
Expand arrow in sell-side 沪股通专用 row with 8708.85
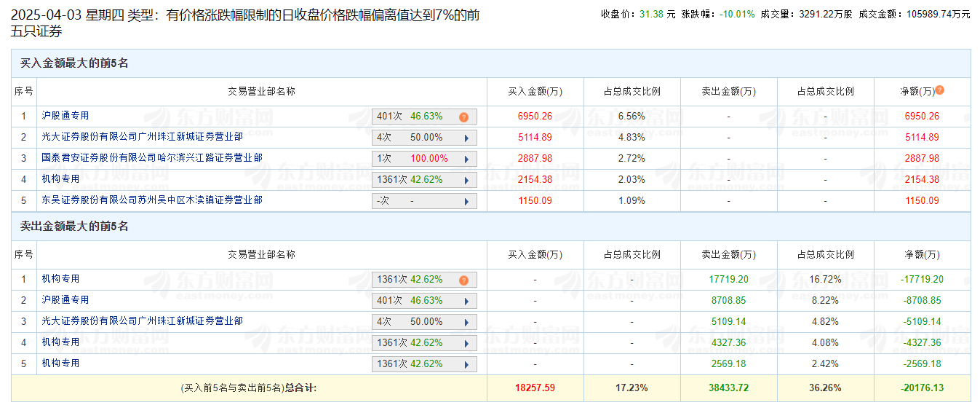click(466, 301)
